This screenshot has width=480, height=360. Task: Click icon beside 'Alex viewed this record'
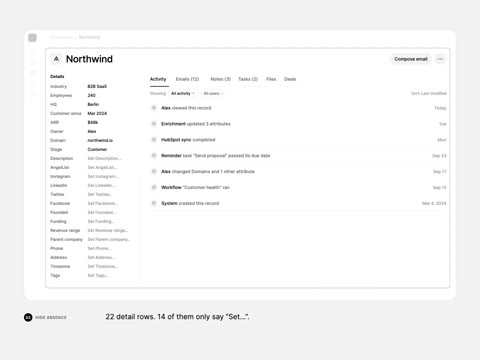click(154, 108)
